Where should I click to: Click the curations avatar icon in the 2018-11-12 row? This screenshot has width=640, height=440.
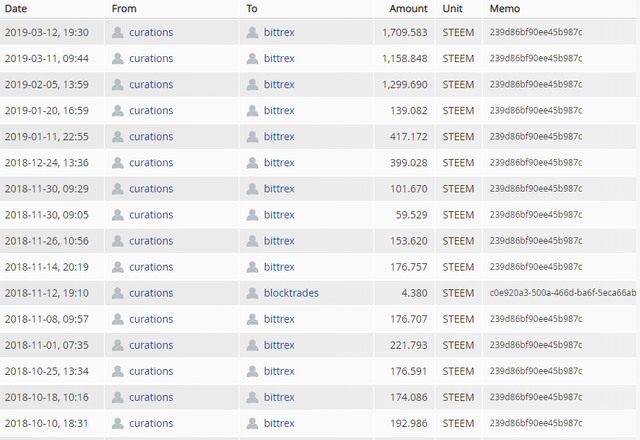(x=118, y=293)
